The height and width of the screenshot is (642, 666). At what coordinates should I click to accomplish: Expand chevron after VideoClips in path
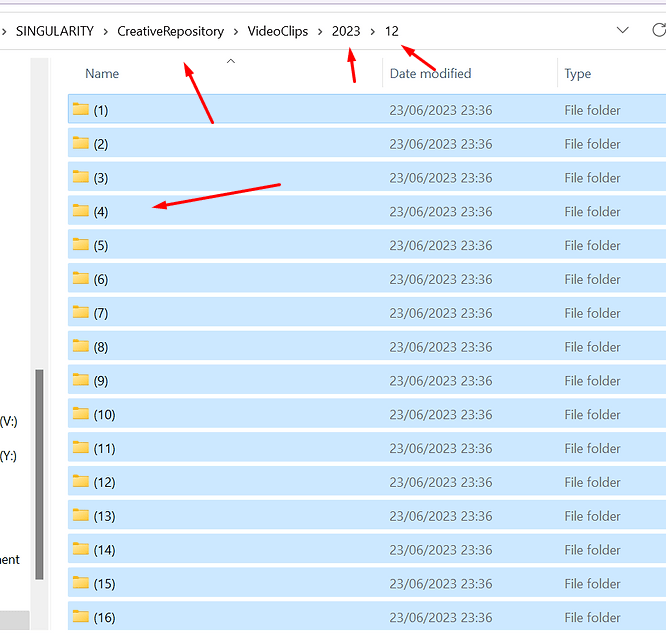(320, 31)
